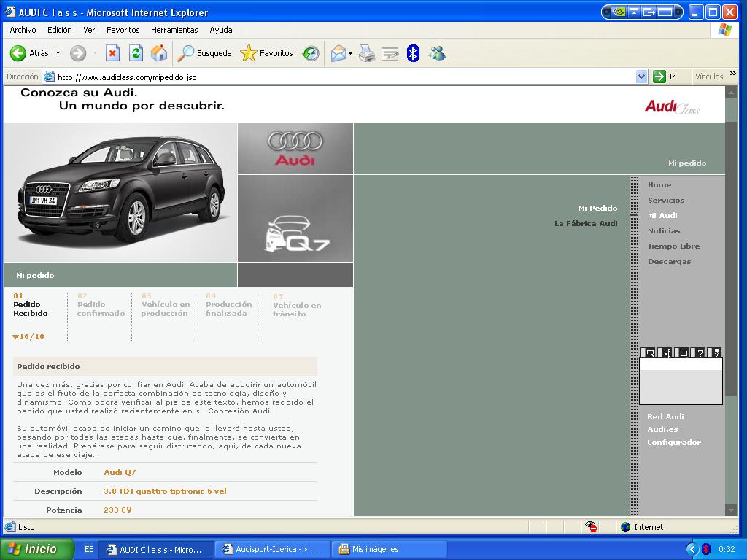Screen dimensions: 747x560
Task: Open the Home link in side navigation
Action: click(659, 184)
